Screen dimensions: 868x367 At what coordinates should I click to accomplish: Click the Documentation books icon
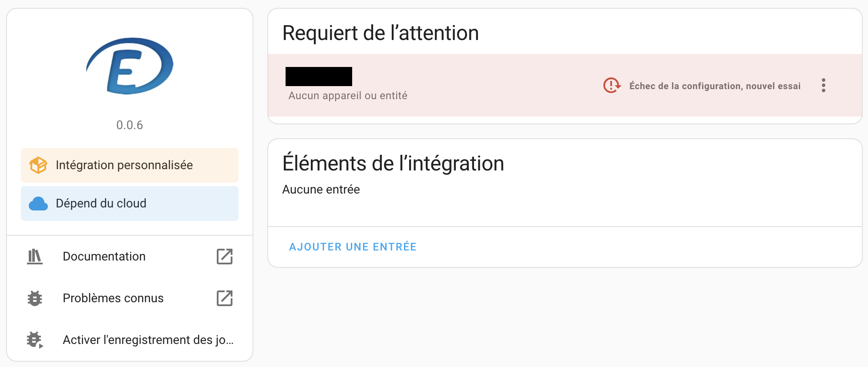[35, 257]
